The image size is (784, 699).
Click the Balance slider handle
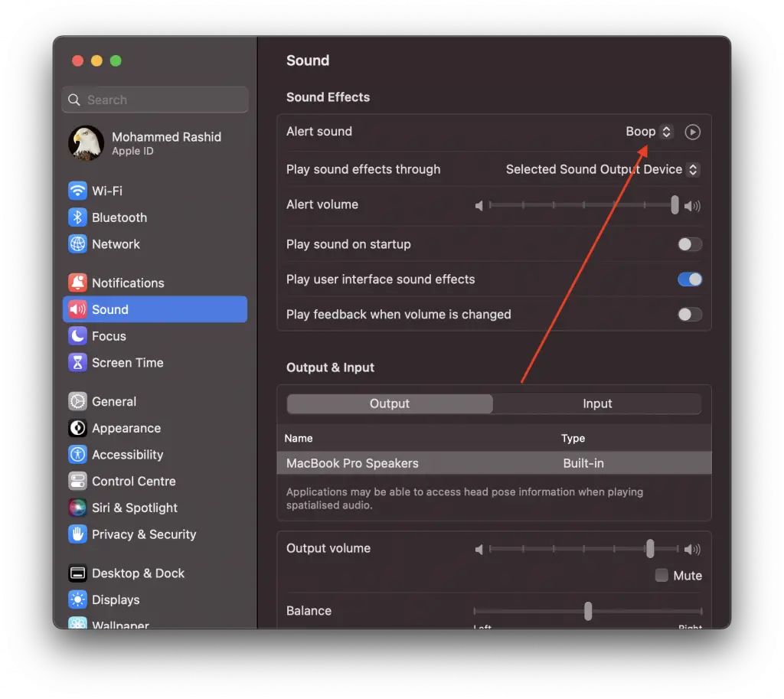[x=588, y=611]
